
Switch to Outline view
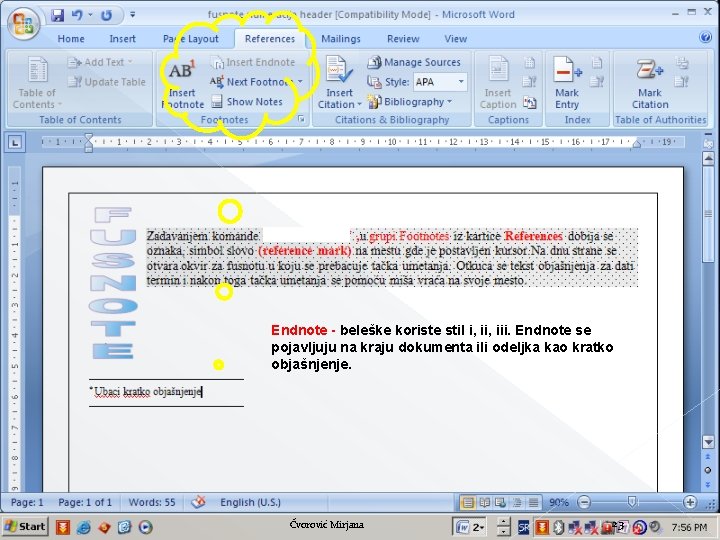coord(517,502)
